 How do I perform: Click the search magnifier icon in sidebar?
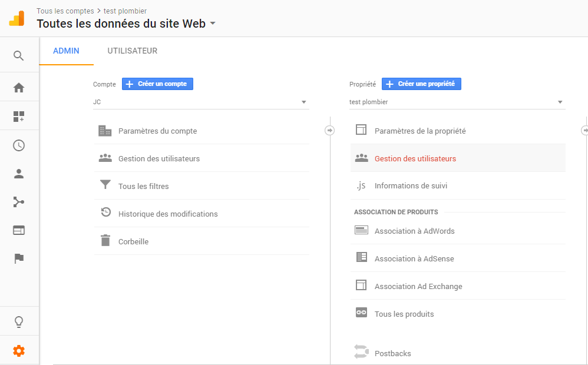point(19,56)
